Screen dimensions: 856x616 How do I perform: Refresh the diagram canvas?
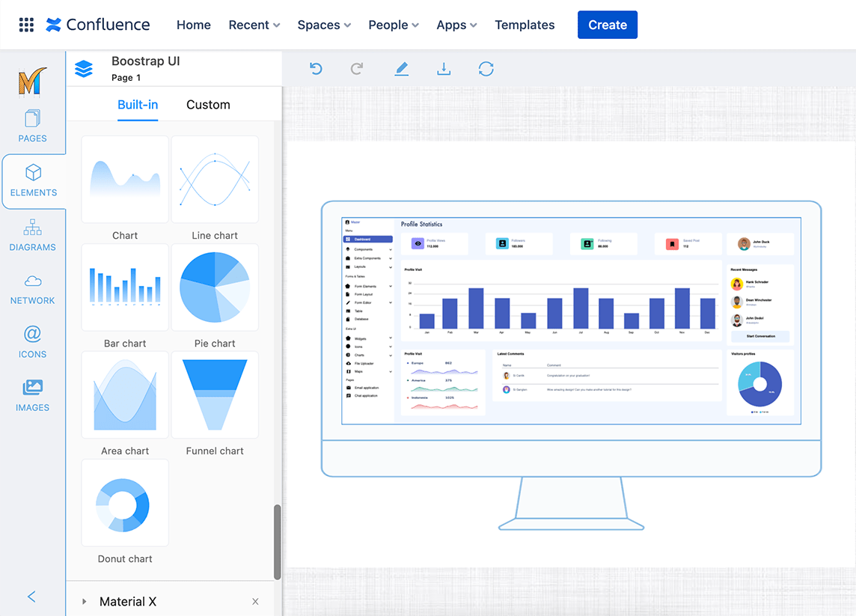pos(486,68)
